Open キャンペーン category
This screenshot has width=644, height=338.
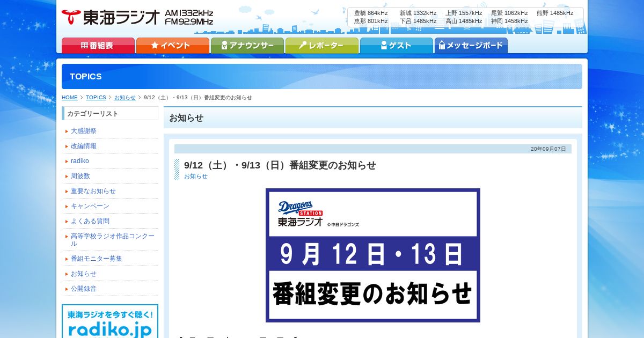pos(90,206)
